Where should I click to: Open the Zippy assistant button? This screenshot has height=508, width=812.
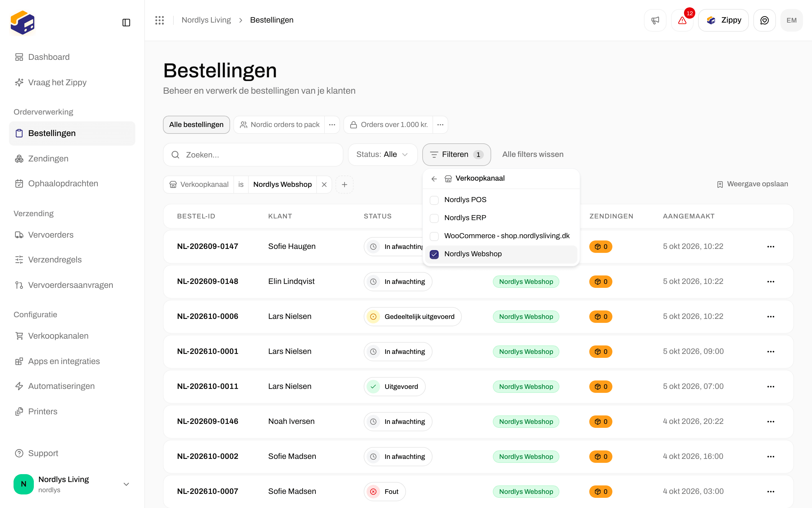pos(723,20)
